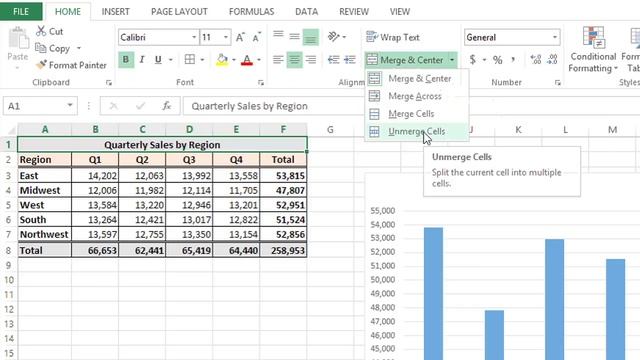The image size is (640, 360).
Task: Open the Copy options dropdown arrow
Action: (79, 48)
